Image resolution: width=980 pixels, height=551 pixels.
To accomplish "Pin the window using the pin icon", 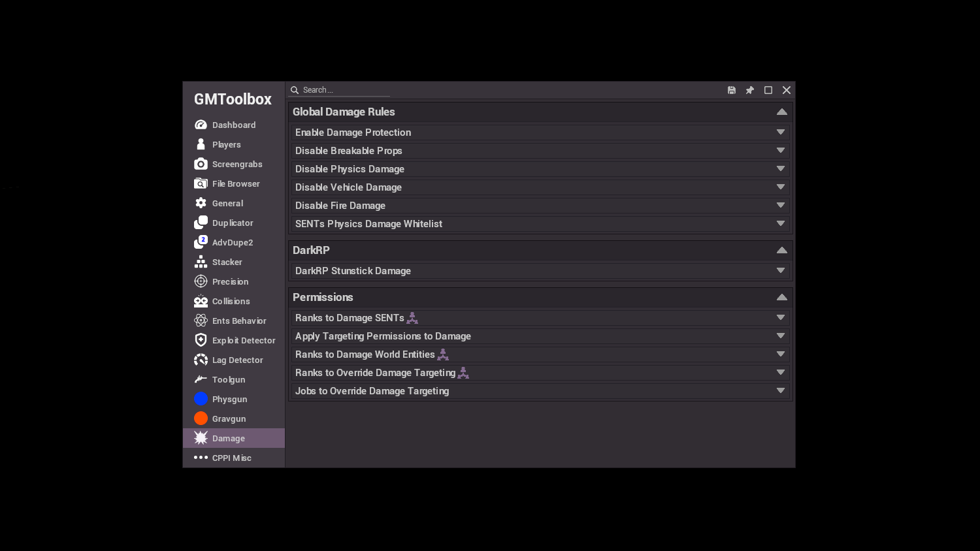I will pyautogui.click(x=750, y=90).
